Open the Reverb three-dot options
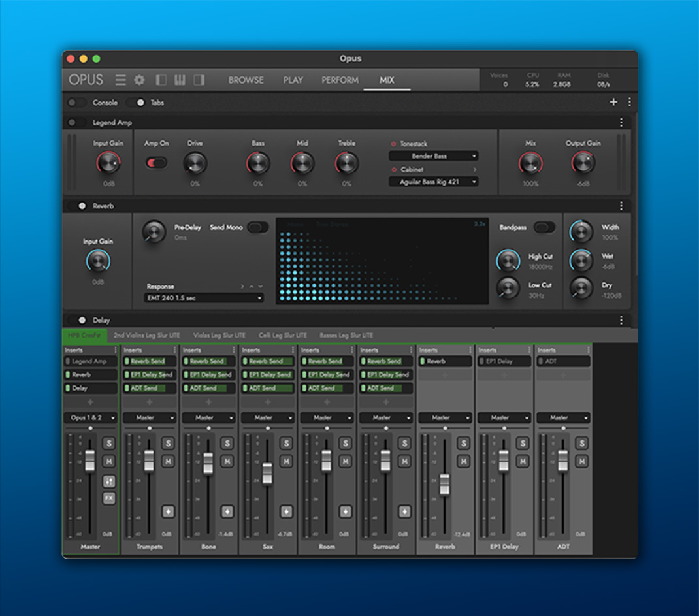The image size is (699, 616). point(621,206)
